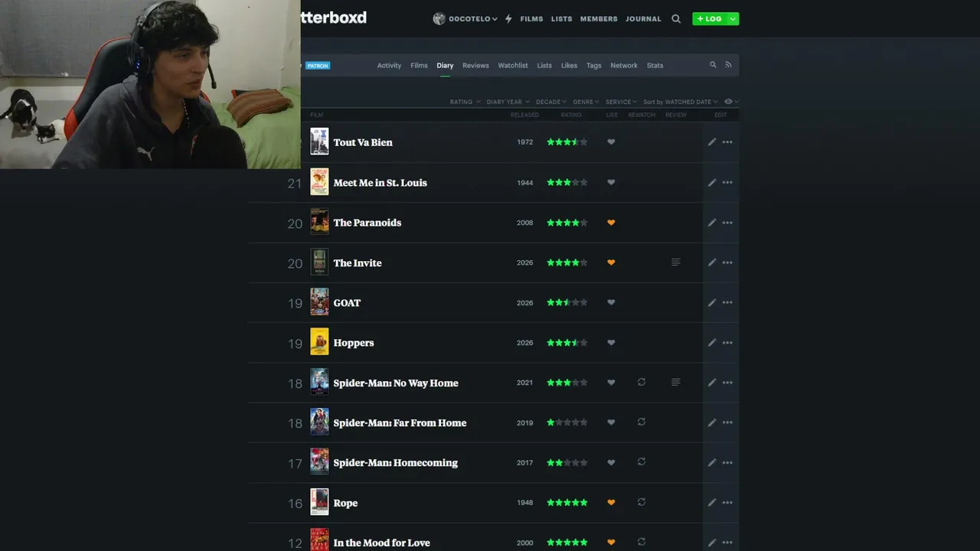
Task: Click rewatch icon for Spider-Man: No Way Home
Action: (642, 382)
